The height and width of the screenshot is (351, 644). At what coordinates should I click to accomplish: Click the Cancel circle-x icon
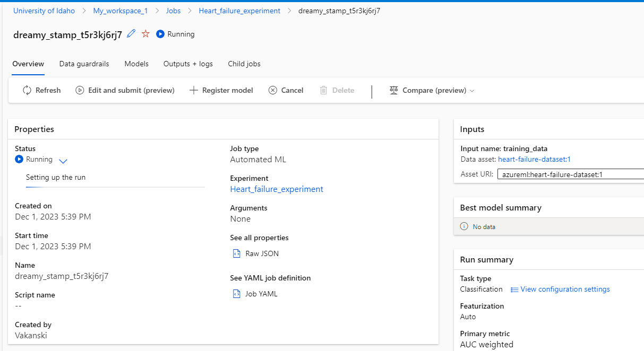click(x=273, y=90)
